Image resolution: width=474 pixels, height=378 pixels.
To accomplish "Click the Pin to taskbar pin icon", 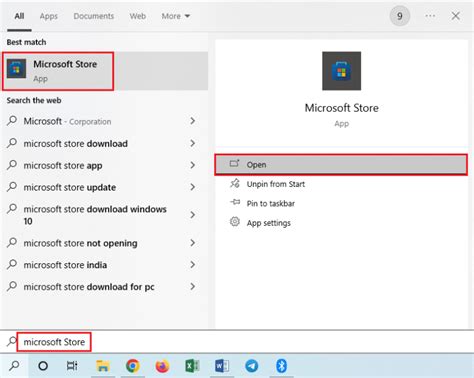I will click(x=235, y=202).
